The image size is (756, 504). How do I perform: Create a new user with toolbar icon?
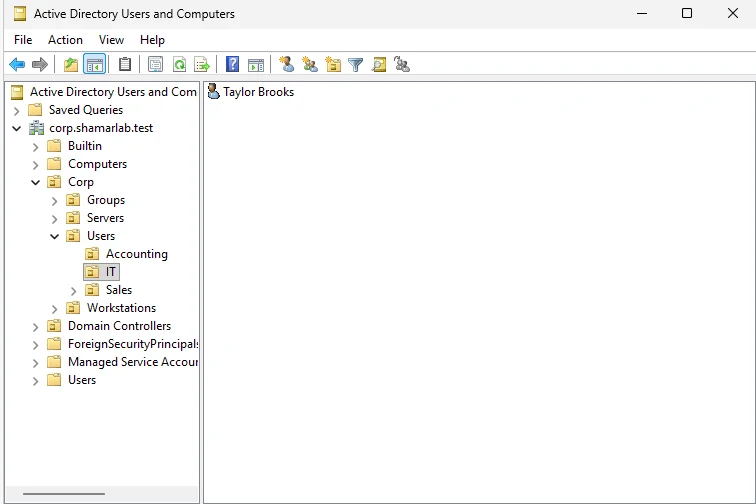[x=286, y=64]
